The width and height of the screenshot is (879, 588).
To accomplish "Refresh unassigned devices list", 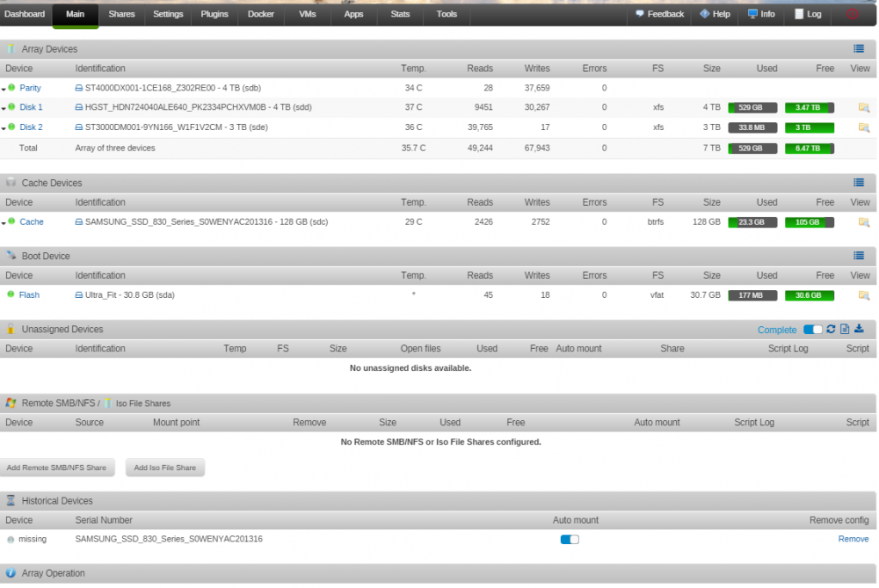I will [x=831, y=329].
